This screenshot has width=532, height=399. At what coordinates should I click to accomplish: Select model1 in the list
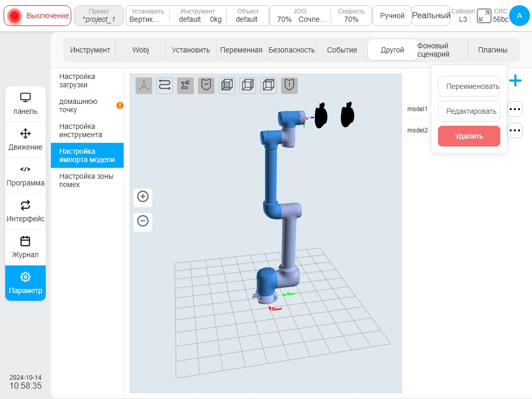(x=417, y=109)
